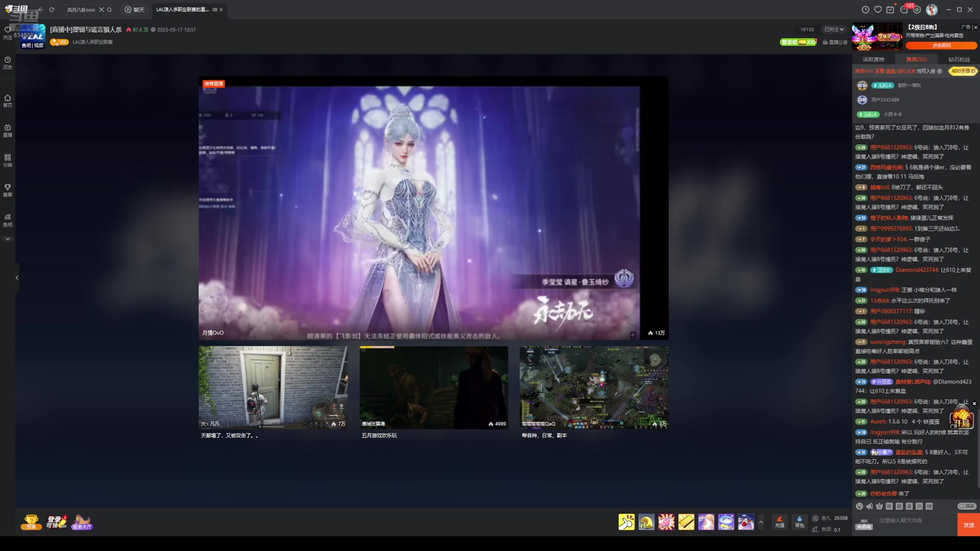Mute the LAL狼人杀 tab speaker icon
980x551 pixels.
point(215,10)
